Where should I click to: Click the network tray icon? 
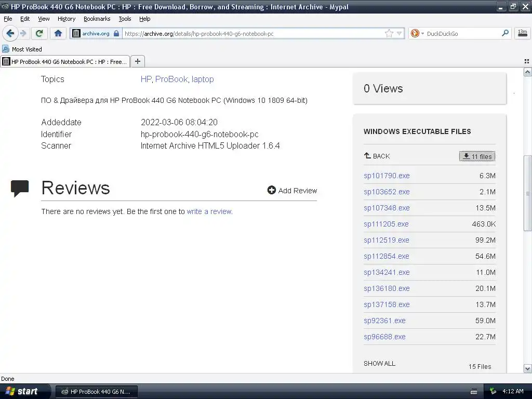pyautogui.click(x=493, y=391)
